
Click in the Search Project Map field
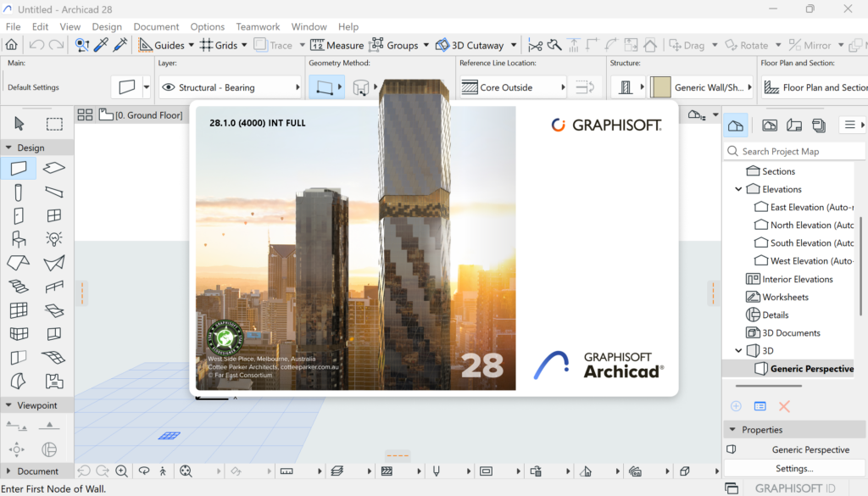794,151
